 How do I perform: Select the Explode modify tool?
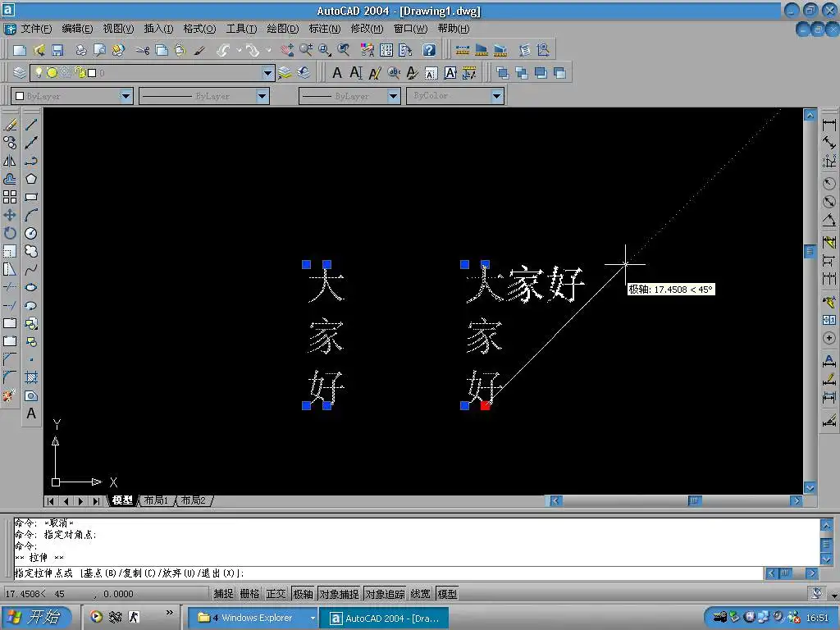tap(8, 396)
